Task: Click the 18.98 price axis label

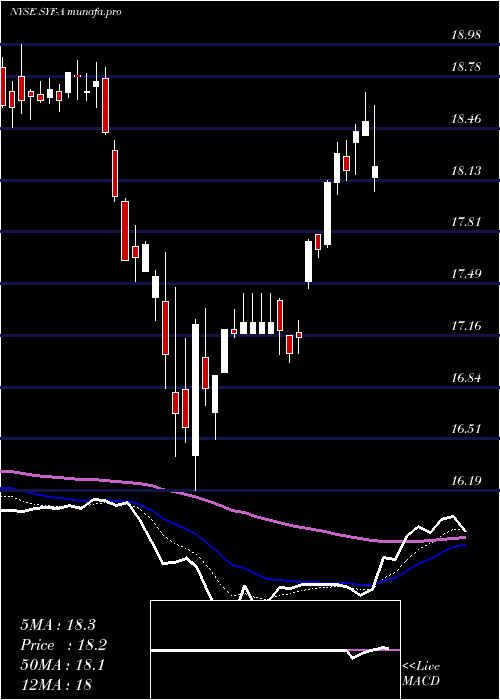Action: coord(466,35)
